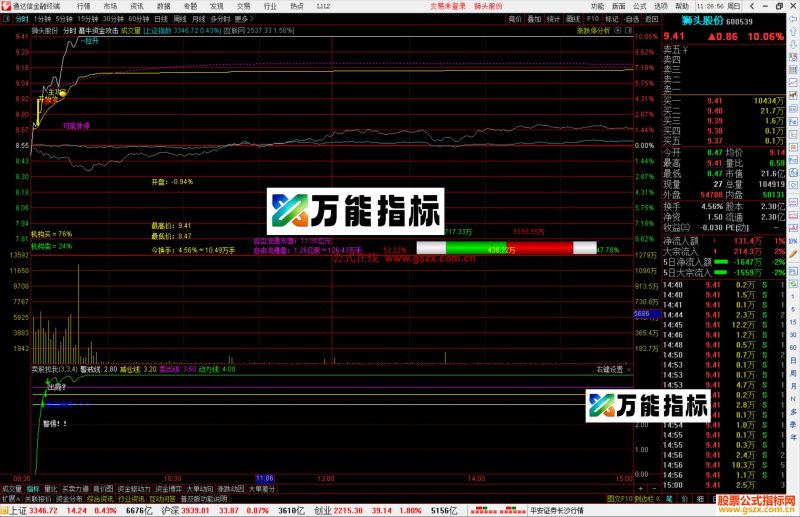Select the 成交量 bottom tab
This screenshot has width=800, height=517.
[x=12, y=489]
